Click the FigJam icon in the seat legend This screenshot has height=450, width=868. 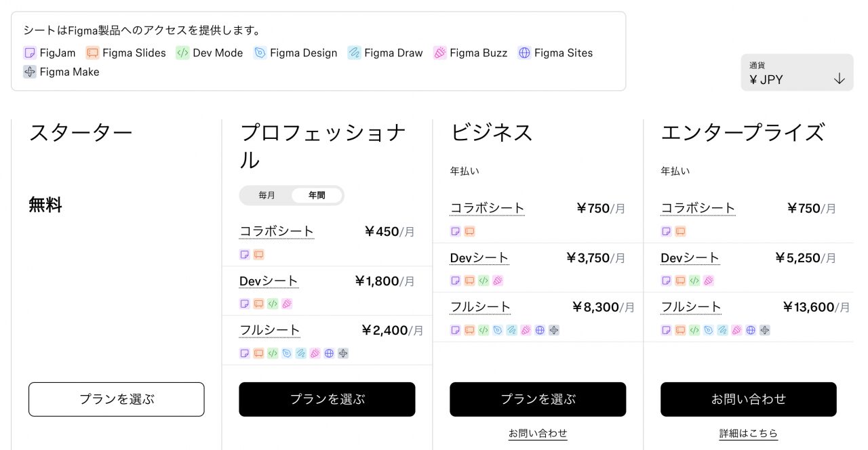point(30,53)
